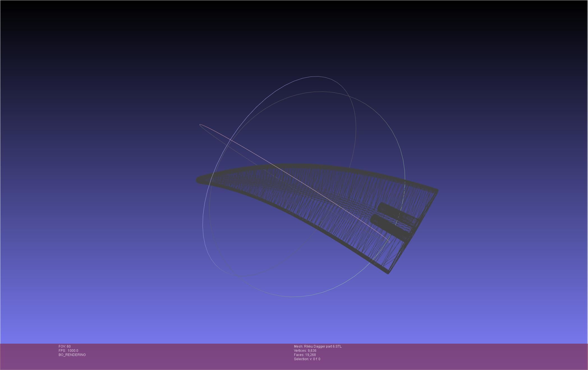Viewport: 588px width, 370px height.
Task: Click the top of the trackball's large circle
Action: 323,91
